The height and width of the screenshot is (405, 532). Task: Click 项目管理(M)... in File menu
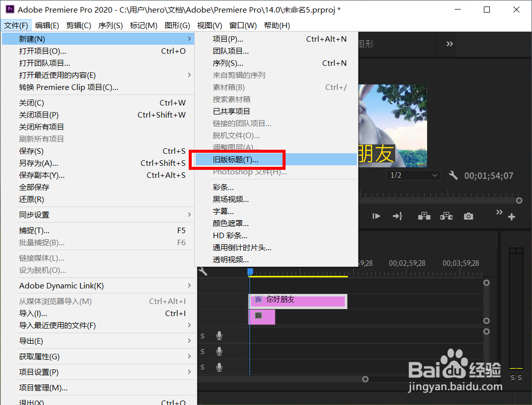(x=98, y=388)
